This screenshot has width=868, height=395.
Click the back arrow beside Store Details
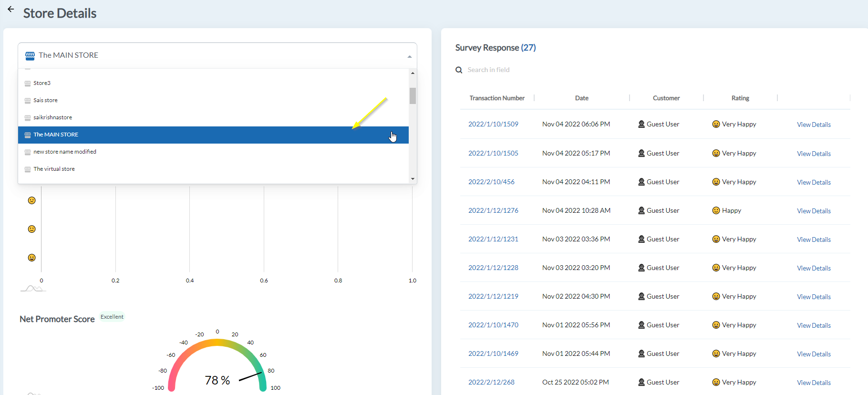[x=10, y=9]
